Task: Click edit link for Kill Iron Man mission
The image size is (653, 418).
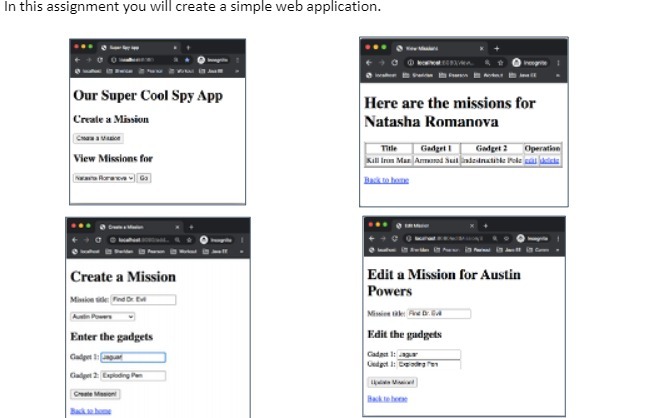Action: click(x=530, y=160)
